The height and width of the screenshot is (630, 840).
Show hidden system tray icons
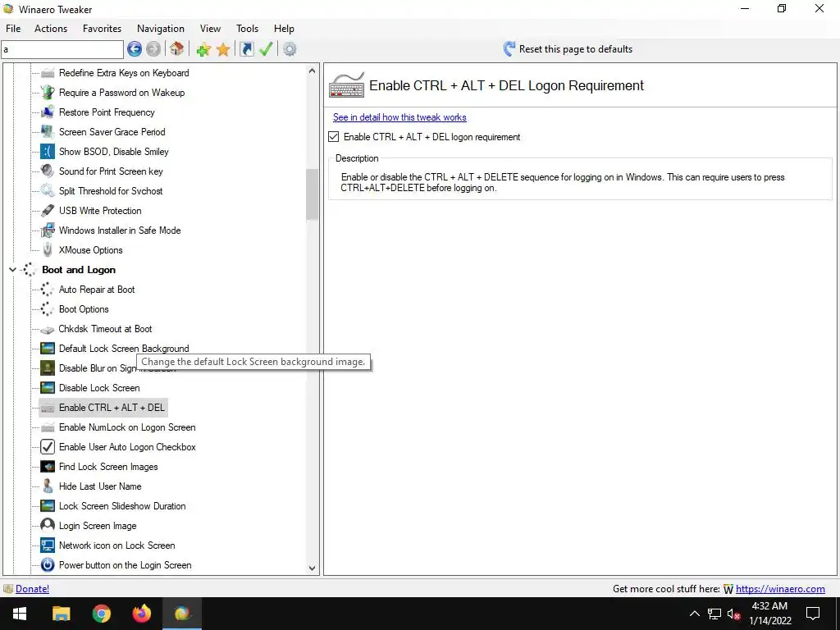click(694, 614)
